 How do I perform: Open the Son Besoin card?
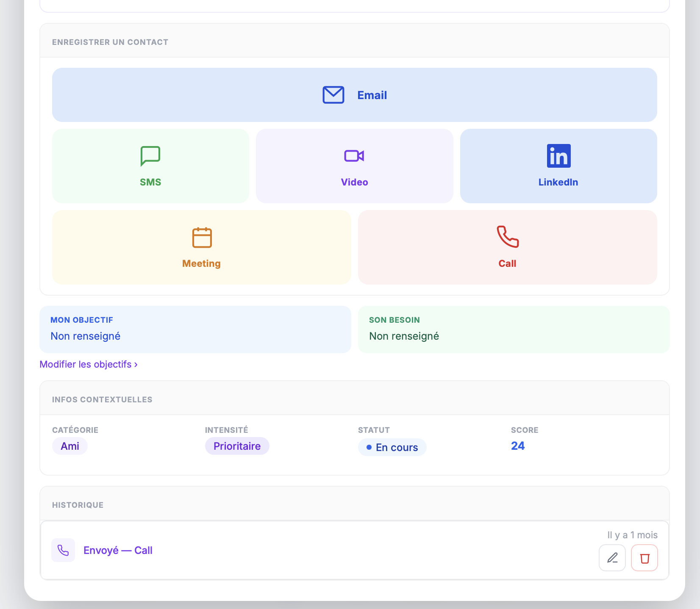coord(514,329)
